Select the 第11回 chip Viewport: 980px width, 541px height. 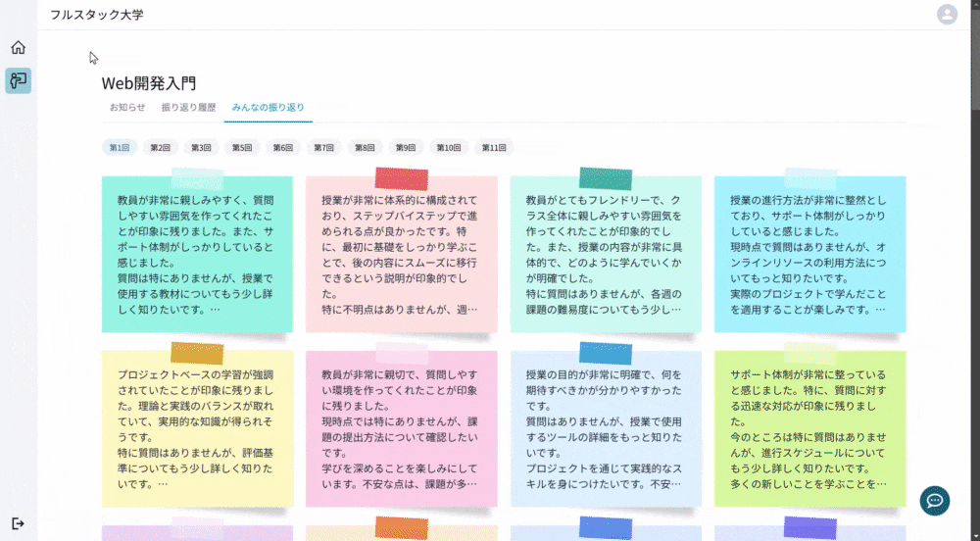click(494, 148)
